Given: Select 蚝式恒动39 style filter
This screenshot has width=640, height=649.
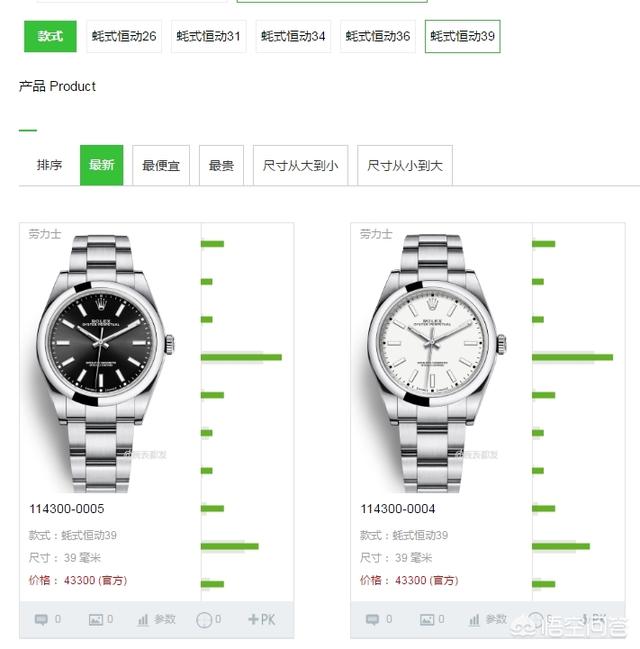Looking at the screenshot, I should (462, 36).
